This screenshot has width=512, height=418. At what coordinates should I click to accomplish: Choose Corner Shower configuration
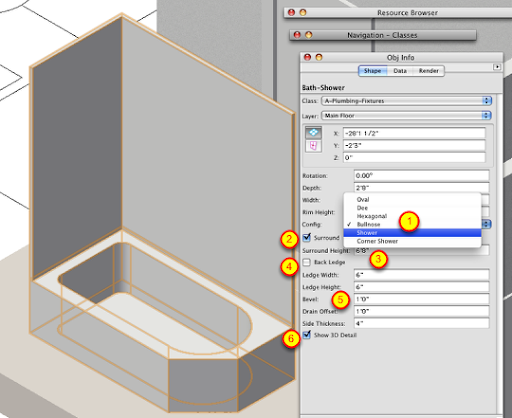tap(412, 241)
